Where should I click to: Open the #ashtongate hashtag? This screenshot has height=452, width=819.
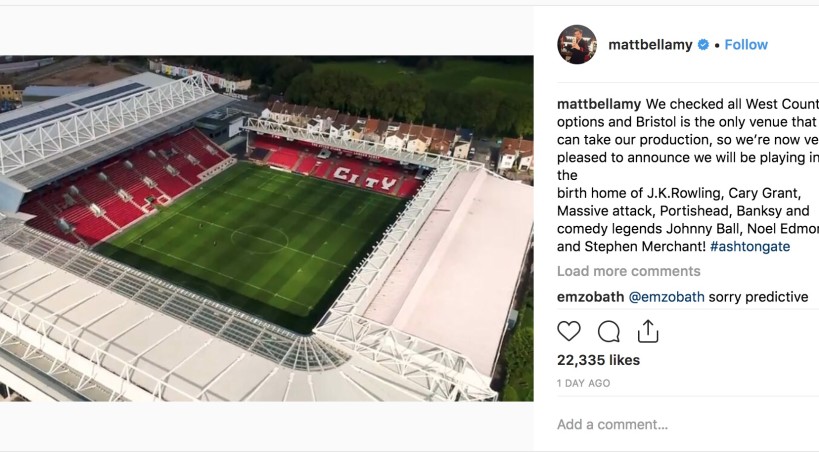[750, 247]
